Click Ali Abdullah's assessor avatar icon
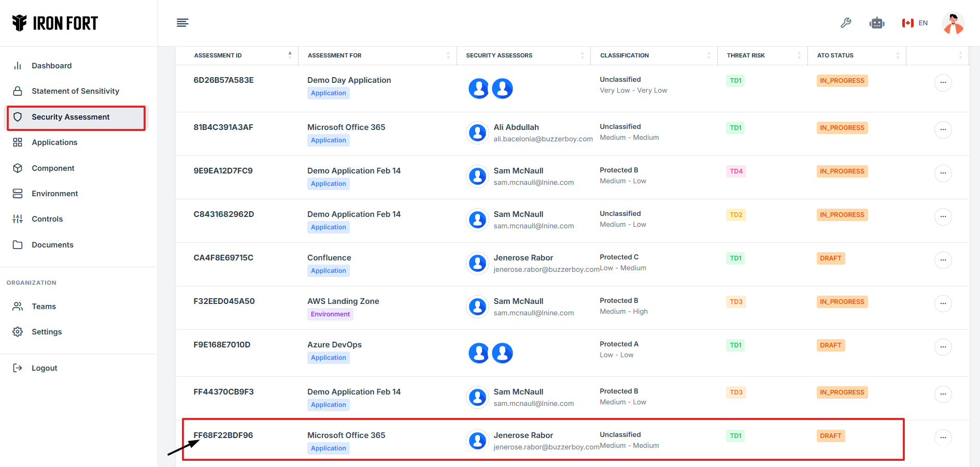This screenshot has width=980, height=467. [x=477, y=133]
